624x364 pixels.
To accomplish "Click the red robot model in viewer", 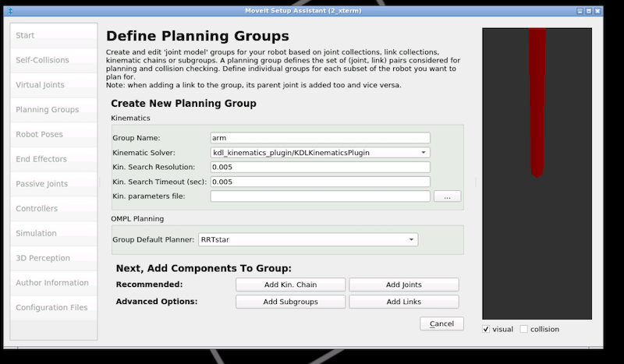I will coord(537,101).
